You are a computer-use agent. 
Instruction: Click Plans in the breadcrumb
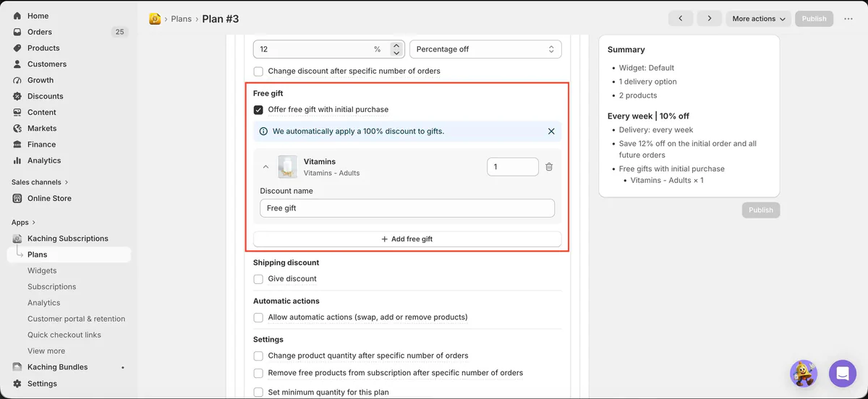(x=181, y=19)
